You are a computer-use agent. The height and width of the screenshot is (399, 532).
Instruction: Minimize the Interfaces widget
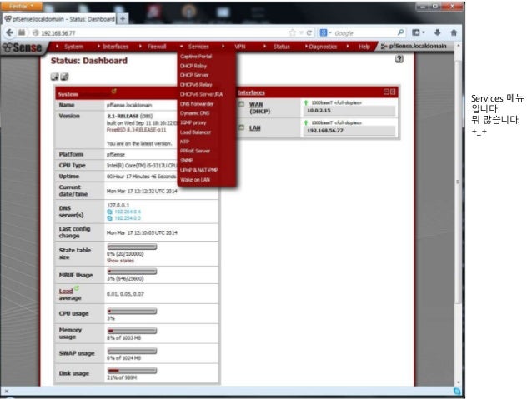[x=386, y=92]
